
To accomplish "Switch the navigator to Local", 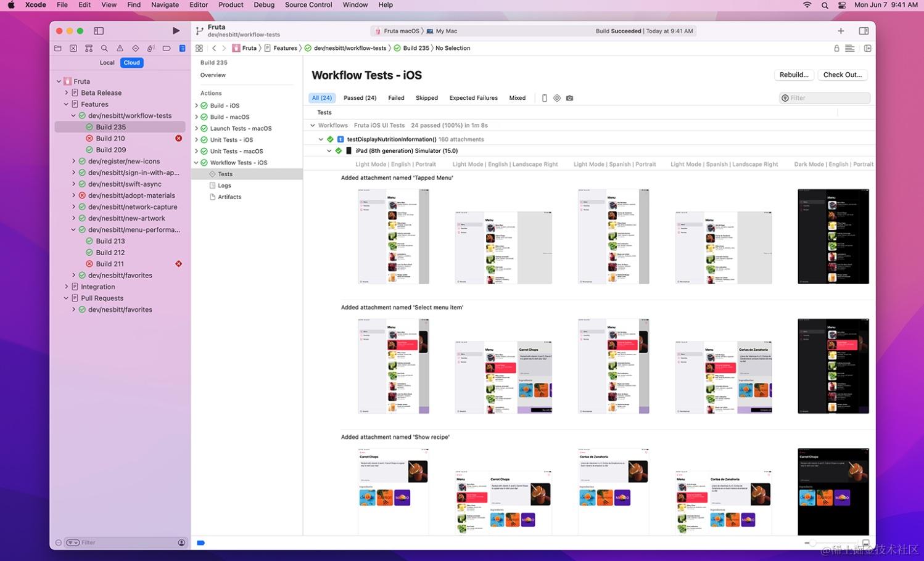I will [x=107, y=63].
